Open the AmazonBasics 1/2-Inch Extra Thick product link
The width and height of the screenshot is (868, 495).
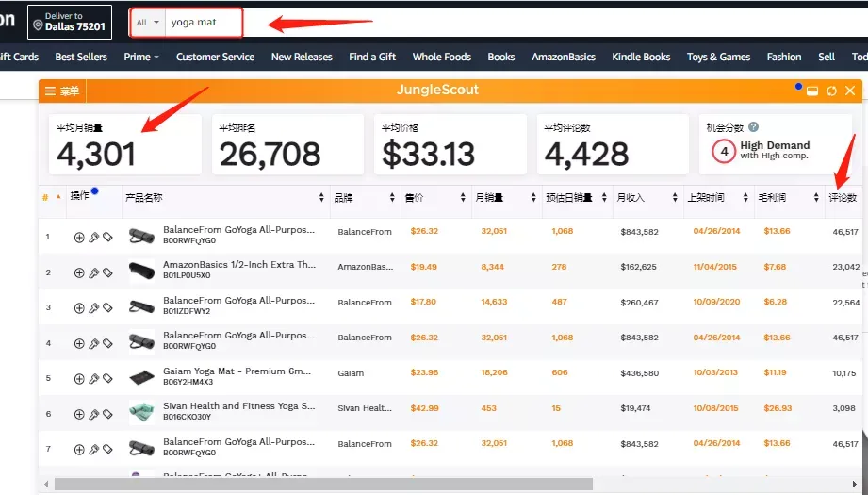[239, 265]
